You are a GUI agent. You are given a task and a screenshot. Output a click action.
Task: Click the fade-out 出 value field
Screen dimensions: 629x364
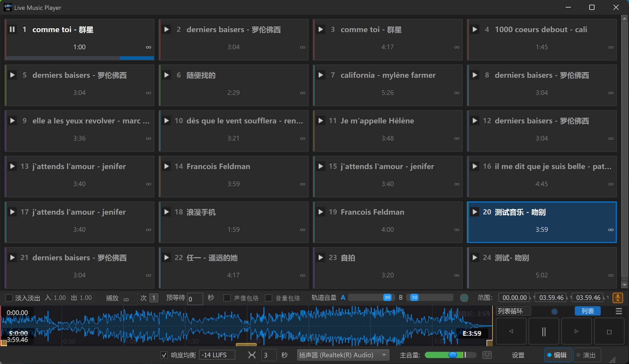[x=86, y=298]
